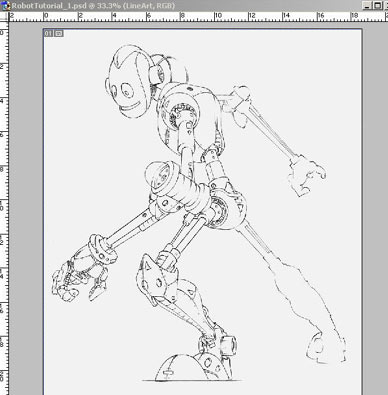Click the slice type icon beside badge 01

(x=59, y=33)
